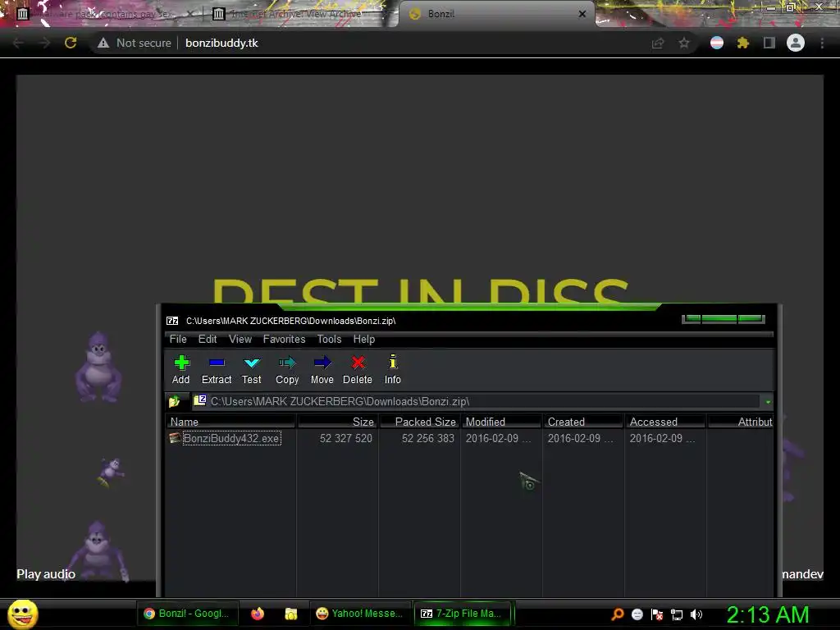Sort by the Created column header
The width and height of the screenshot is (840, 630).
click(583, 422)
